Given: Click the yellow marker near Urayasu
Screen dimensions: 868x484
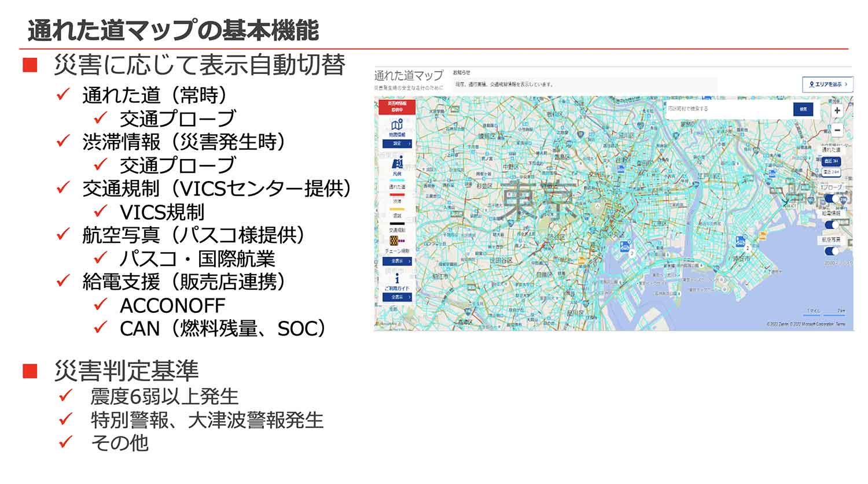Looking at the screenshot, I should click(763, 235).
